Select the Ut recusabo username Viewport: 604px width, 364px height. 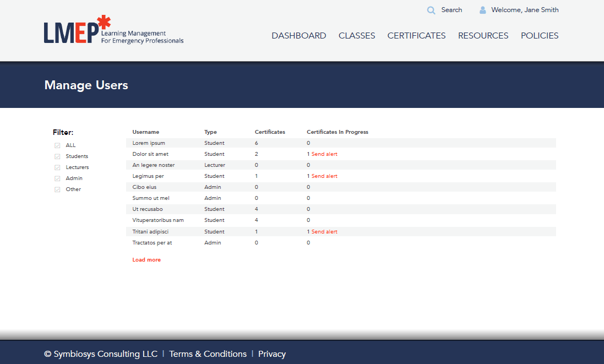tap(148, 209)
